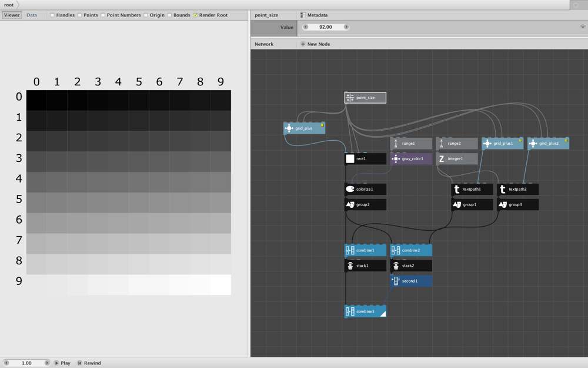Select the grid_plus2 node icon

533,144
